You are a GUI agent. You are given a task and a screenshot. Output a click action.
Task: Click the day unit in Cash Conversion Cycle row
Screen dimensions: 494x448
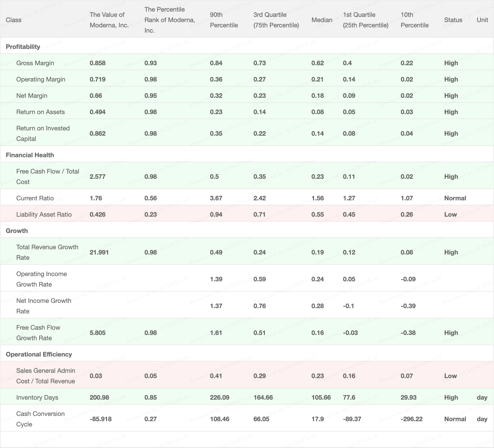pyautogui.click(x=482, y=419)
